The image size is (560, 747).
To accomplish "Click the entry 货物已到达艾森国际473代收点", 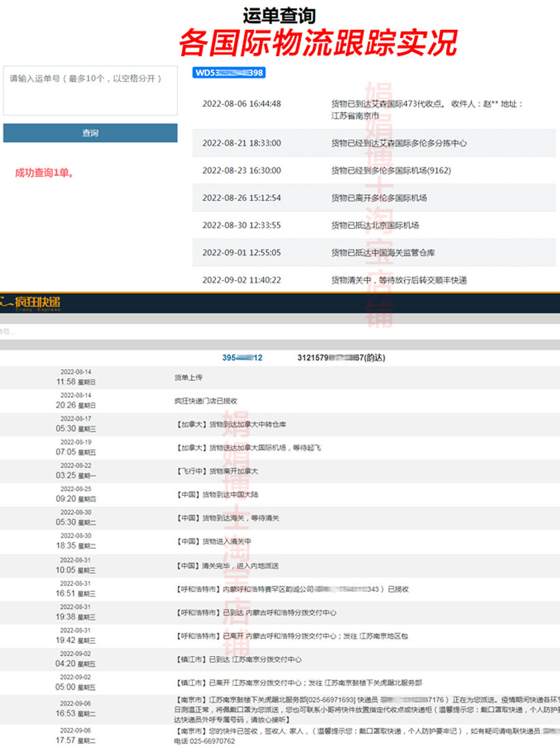I will tap(427, 110).
